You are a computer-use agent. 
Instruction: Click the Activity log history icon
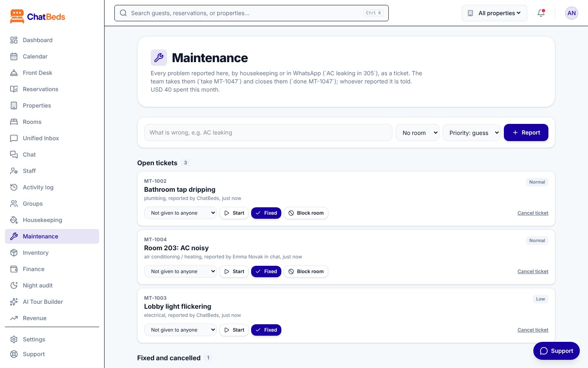coord(14,187)
